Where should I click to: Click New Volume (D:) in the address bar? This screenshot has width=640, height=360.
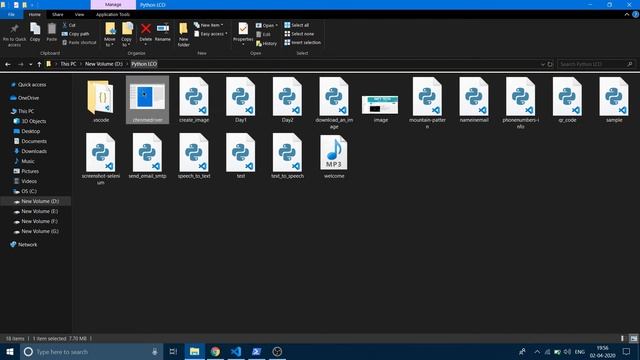click(x=104, y=64)
